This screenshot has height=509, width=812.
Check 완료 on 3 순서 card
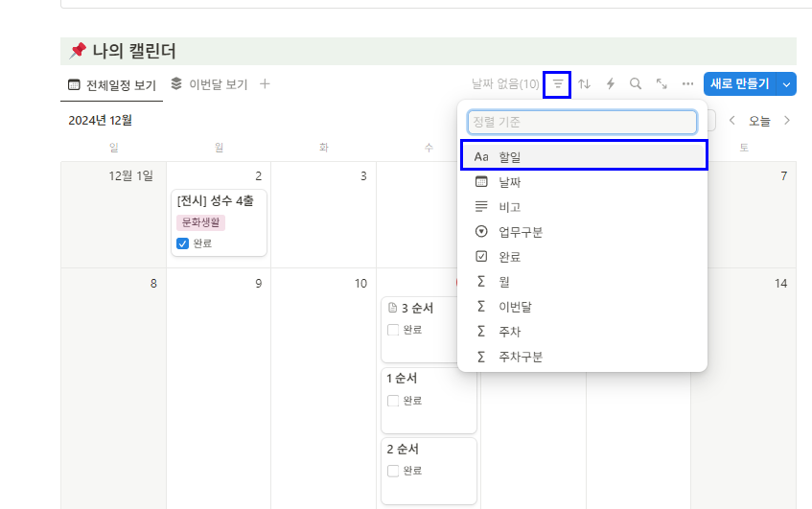tap(393, 330)
